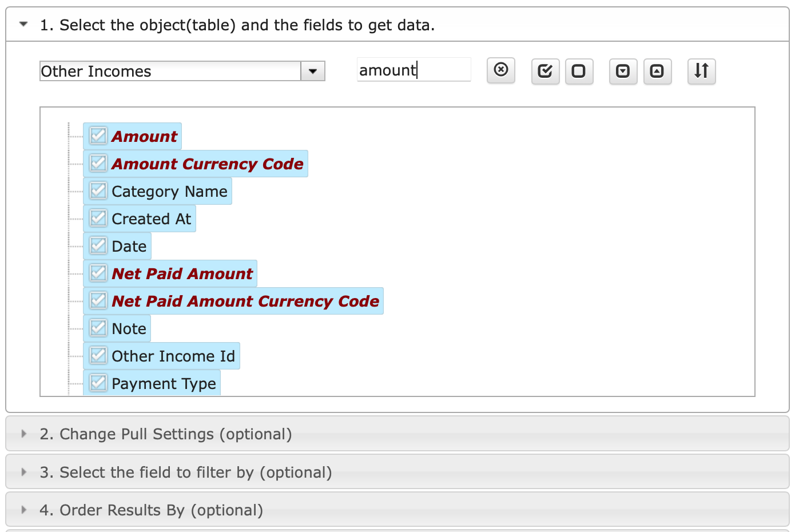
Task: Select the Category Name label
Action: coord(169,192)
